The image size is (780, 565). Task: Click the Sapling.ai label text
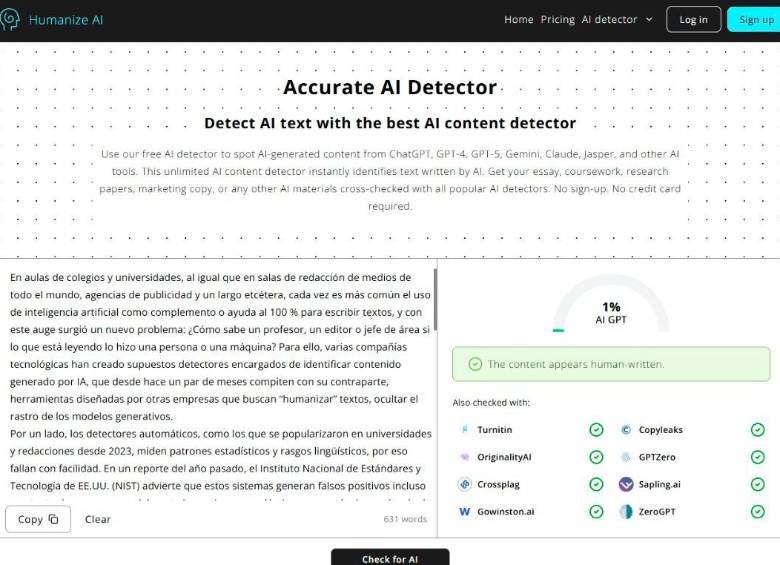[659, 484]
